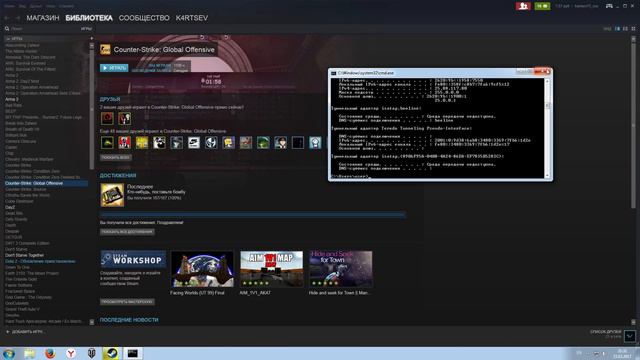
Task: Go back with the navigation left arrow
Action: (x=7, y=18)
